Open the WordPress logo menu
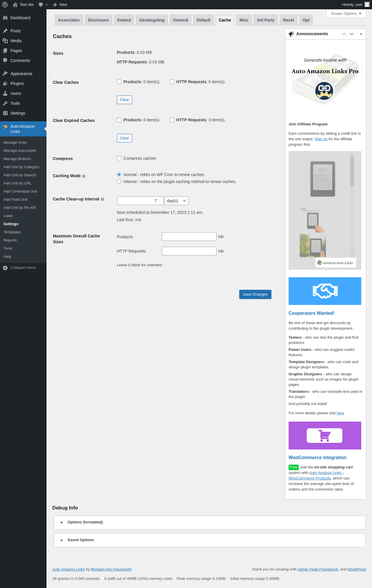 click(5, 5)
